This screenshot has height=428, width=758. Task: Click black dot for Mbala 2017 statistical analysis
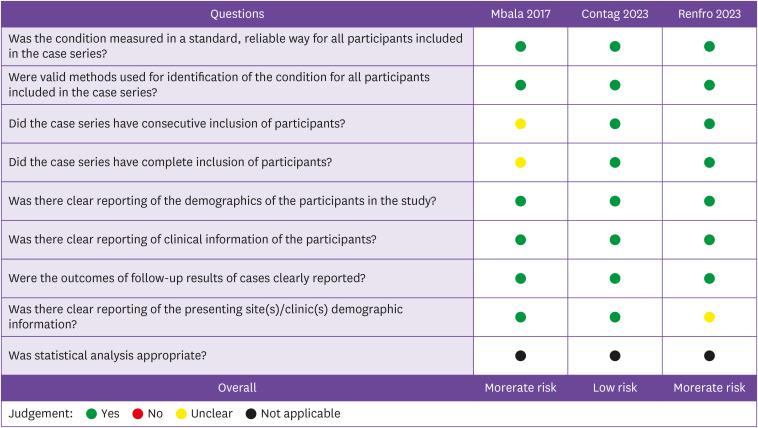click(x=520, y=355)
